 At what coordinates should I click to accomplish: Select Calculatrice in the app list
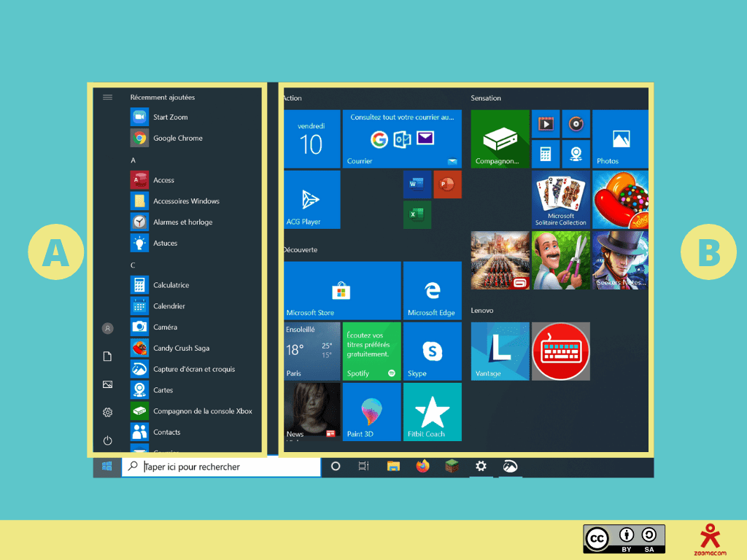pyautogui.click(x=171, y=285)
